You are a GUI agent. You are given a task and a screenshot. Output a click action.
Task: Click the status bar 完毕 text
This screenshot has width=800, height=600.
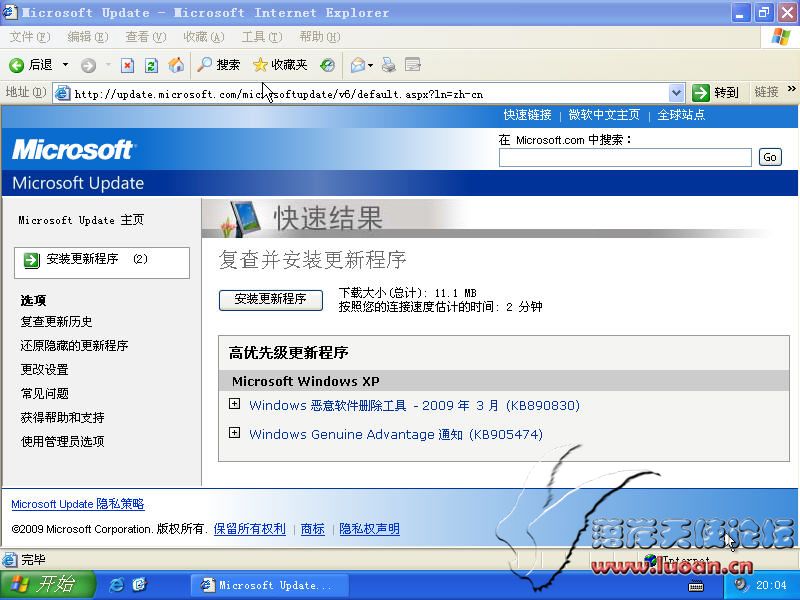[x=33, y=560]
